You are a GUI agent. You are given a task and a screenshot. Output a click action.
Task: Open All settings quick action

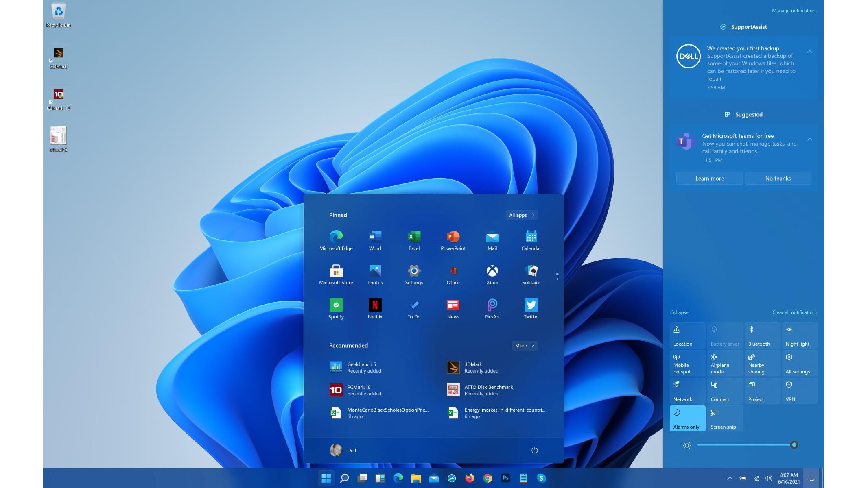tap(800, 363)
